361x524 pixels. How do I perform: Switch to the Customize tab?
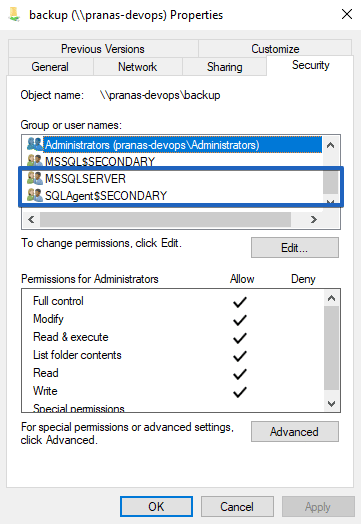[x=275, y=49]
